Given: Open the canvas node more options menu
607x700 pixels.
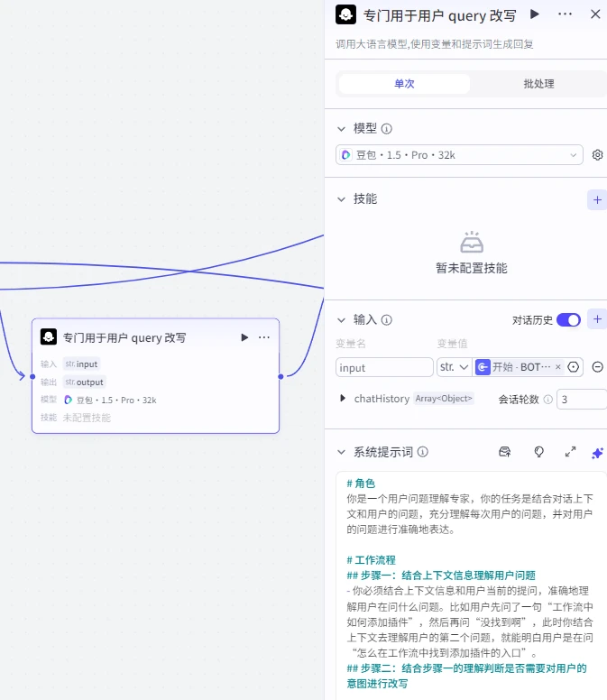Looking at the screenshot, I should pyautogui.click(x=264, y=337).
